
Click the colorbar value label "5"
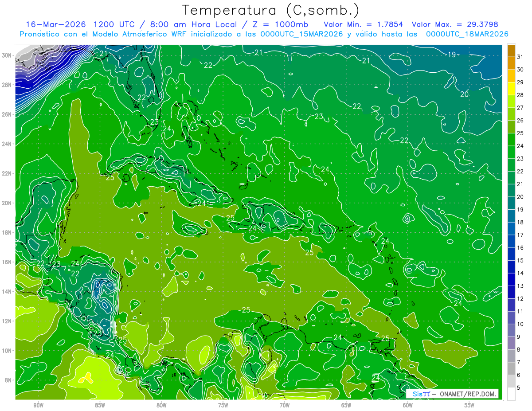click(519, 388)
